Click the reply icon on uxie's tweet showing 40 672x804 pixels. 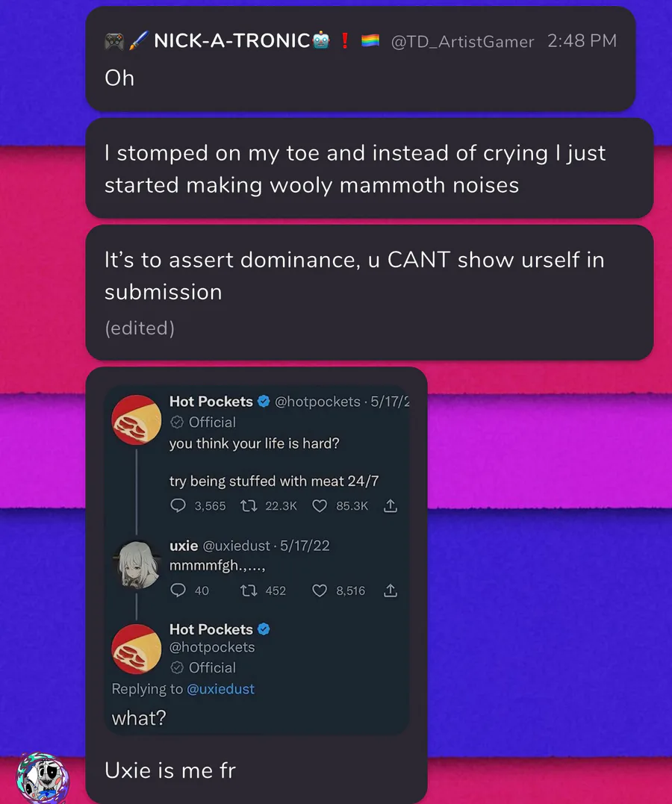178,590
